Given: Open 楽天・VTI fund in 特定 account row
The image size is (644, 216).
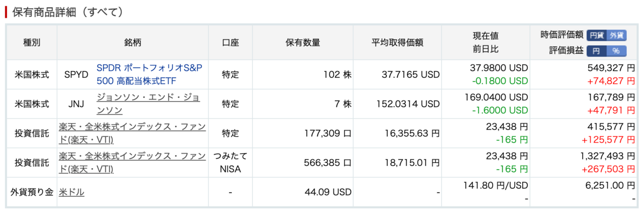Looking at the screenshot, I should tap(132, 133).
